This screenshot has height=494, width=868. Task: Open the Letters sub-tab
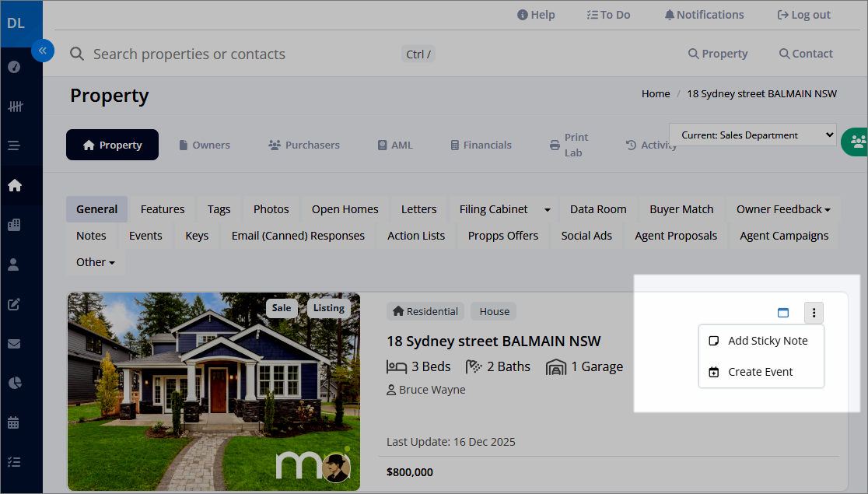click(x=419, y=209)
